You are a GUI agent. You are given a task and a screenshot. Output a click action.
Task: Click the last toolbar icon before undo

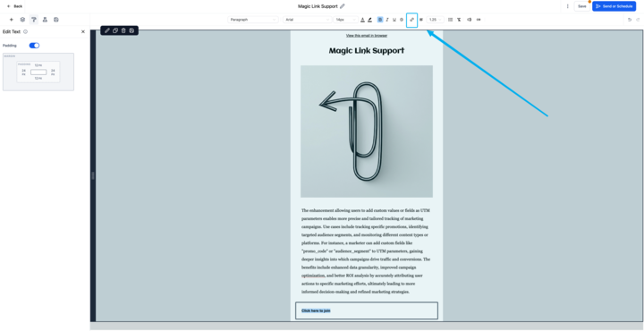pos(479,20)
